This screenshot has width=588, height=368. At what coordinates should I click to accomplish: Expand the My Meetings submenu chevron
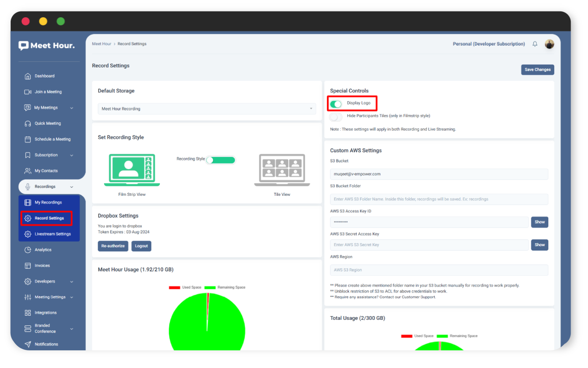72,108
